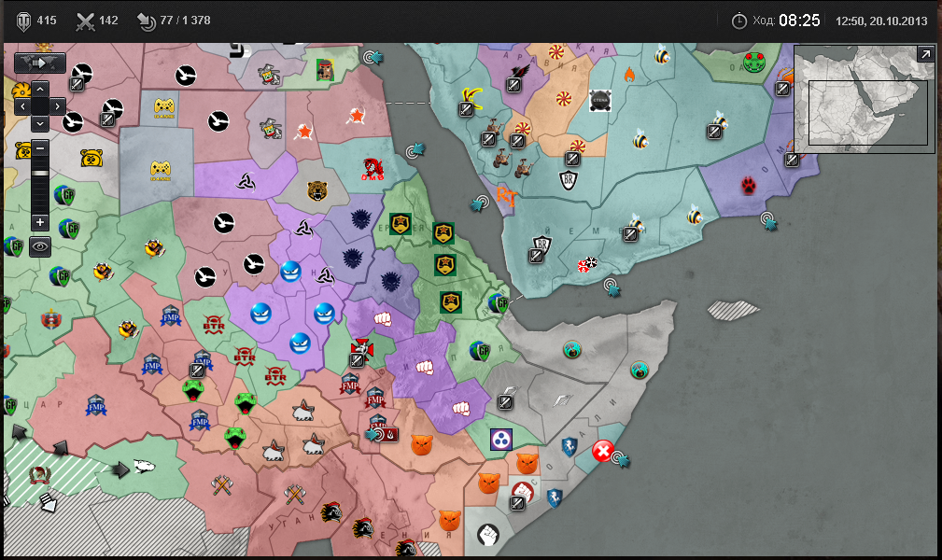
Task: Click the tank shield icon beside 415
Action: coord(23,21)
